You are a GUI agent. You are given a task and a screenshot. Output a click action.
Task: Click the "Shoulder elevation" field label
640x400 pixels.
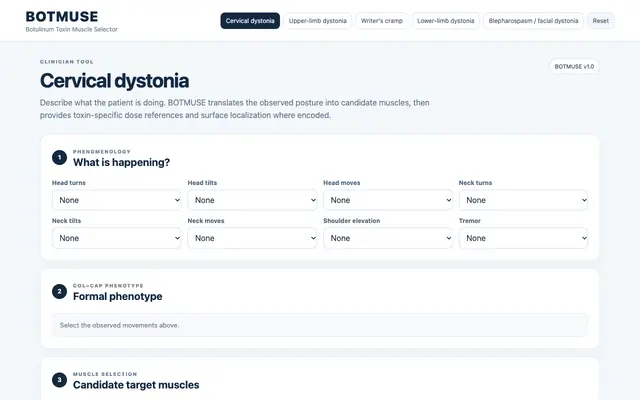click(x=351, y=221)
